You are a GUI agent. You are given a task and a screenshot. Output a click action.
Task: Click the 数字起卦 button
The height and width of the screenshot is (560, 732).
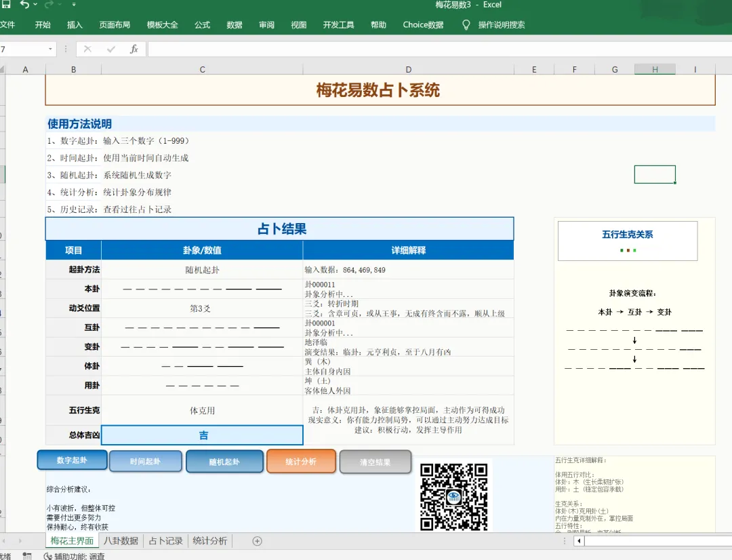click(72, 460)
